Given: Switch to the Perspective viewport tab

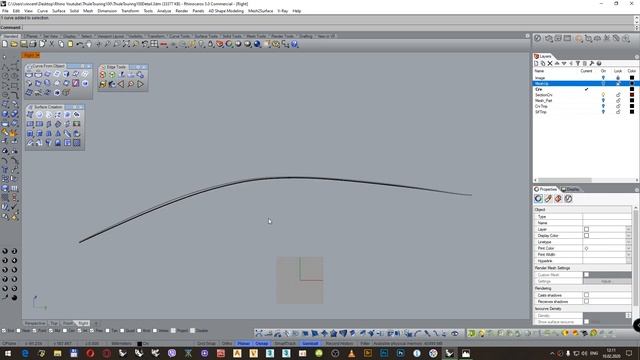Looking at the screenshot, I should tap(35, 323).
